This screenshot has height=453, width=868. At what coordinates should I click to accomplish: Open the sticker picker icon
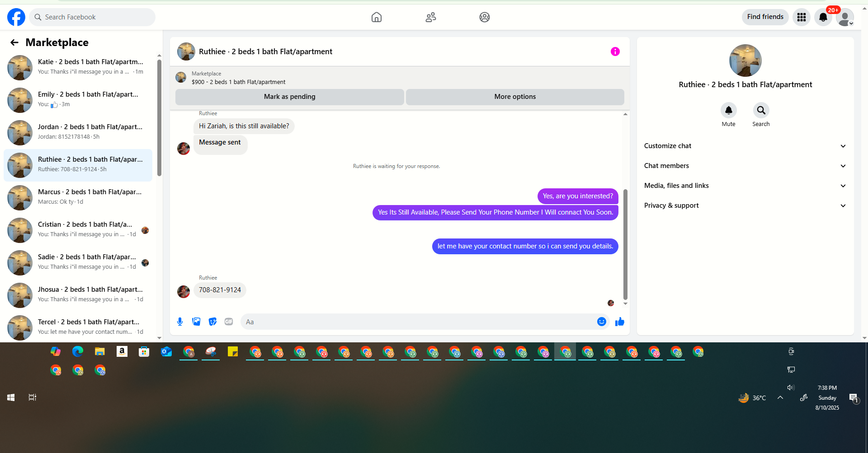pyautogui.click(x=212, y=322)
